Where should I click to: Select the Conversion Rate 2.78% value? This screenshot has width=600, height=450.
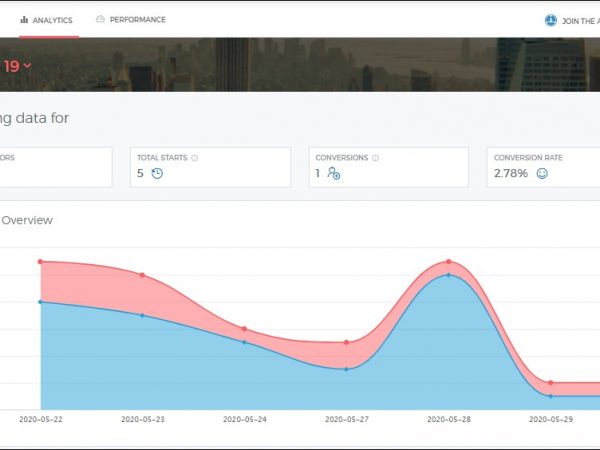click(x=512, y=174)
